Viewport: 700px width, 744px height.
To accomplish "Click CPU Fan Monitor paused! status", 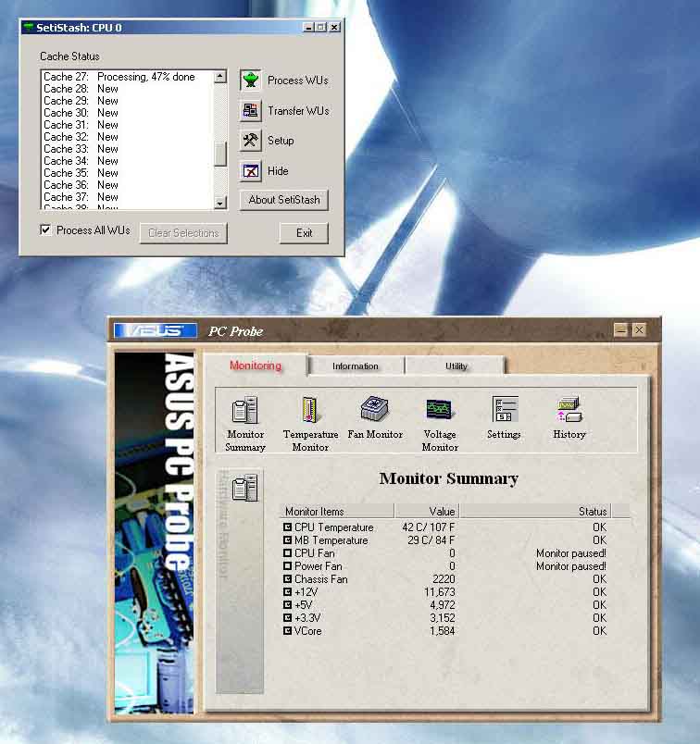I will point(571,553).
